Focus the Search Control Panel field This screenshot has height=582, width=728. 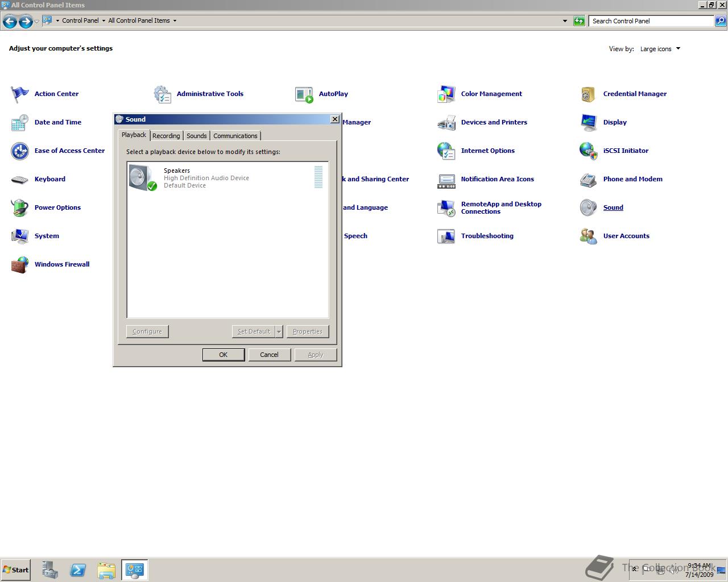coord(651,21)
